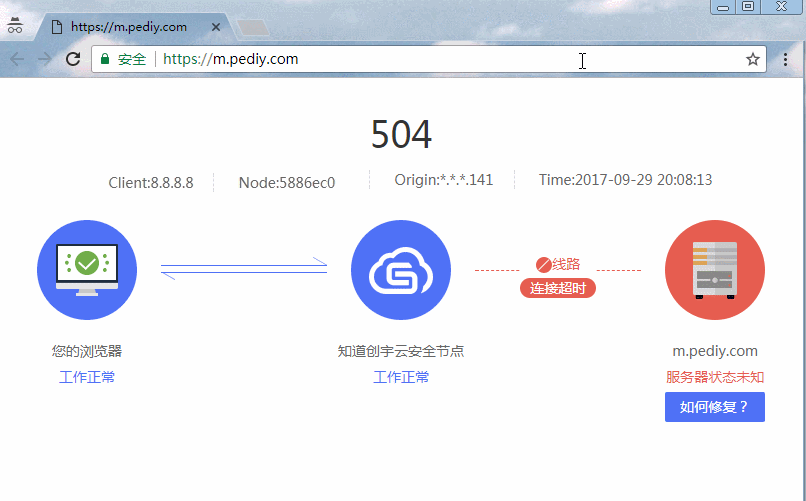Click the Origin:*.*.*.141 text

(x=444, y=180)
